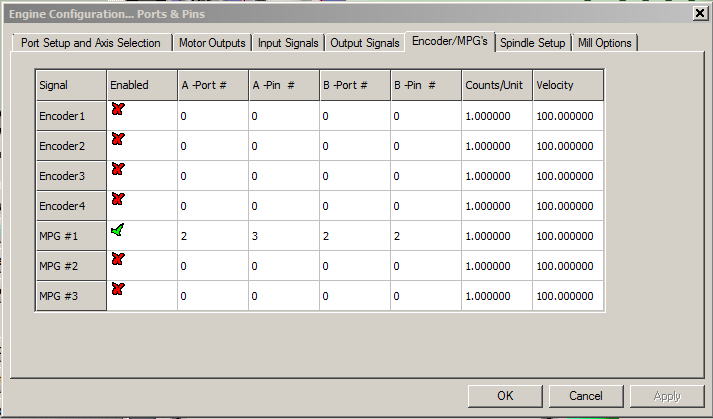Select the Encoder1 row label
This screenshot has width=713, height=419.
point(71,116)
